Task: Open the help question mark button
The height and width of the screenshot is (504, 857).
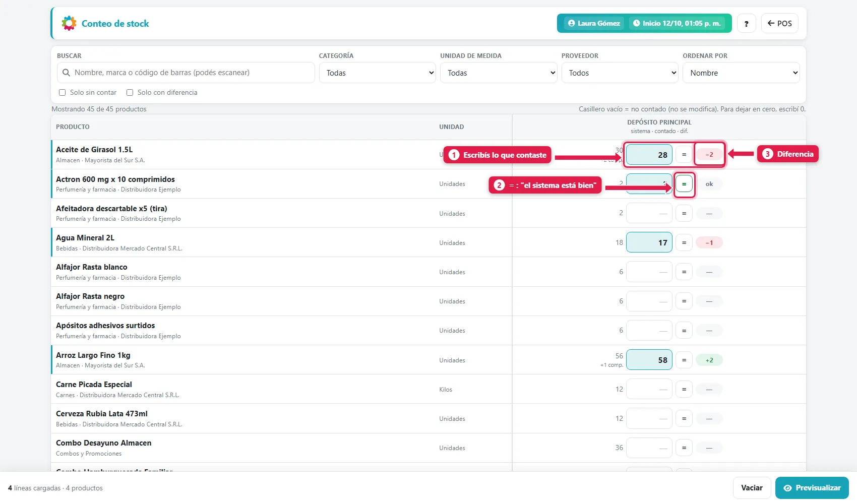Action: (x=746, y=23)
